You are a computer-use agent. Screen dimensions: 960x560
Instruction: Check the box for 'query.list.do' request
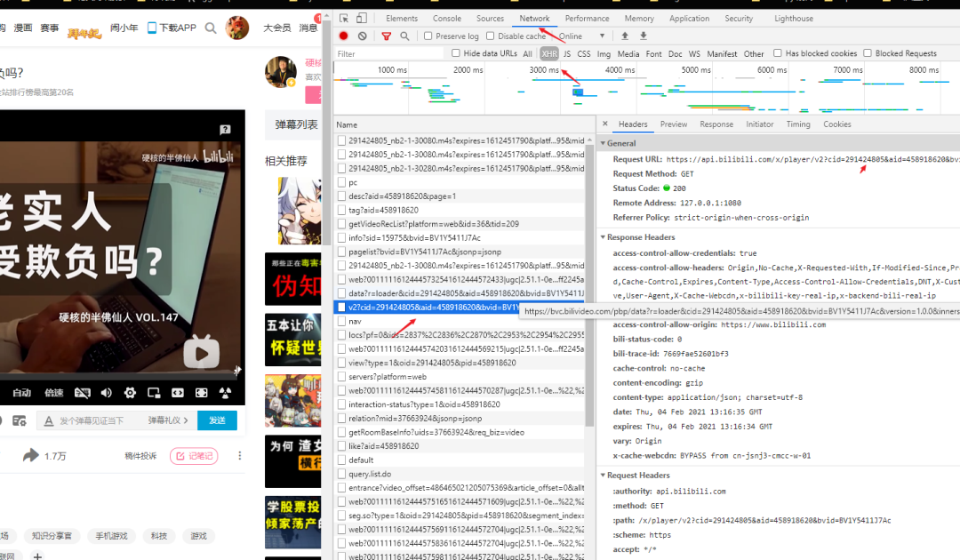point(341,474)
